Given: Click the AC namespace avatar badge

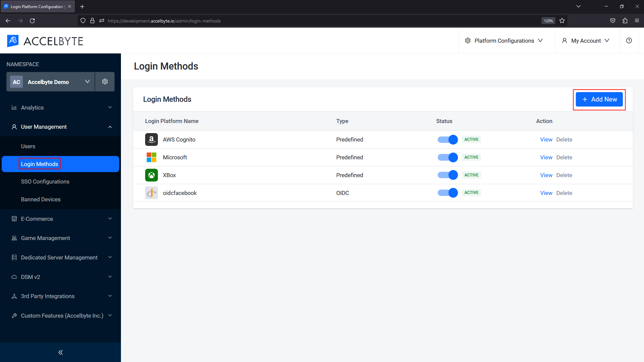Looking at the screenshot, I should 16,82.
